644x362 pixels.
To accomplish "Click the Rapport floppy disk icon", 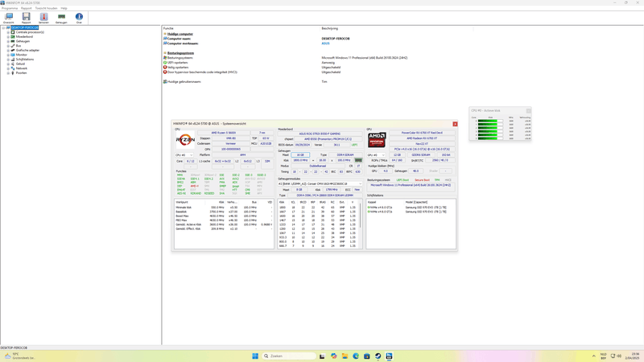I will (27, 18).
